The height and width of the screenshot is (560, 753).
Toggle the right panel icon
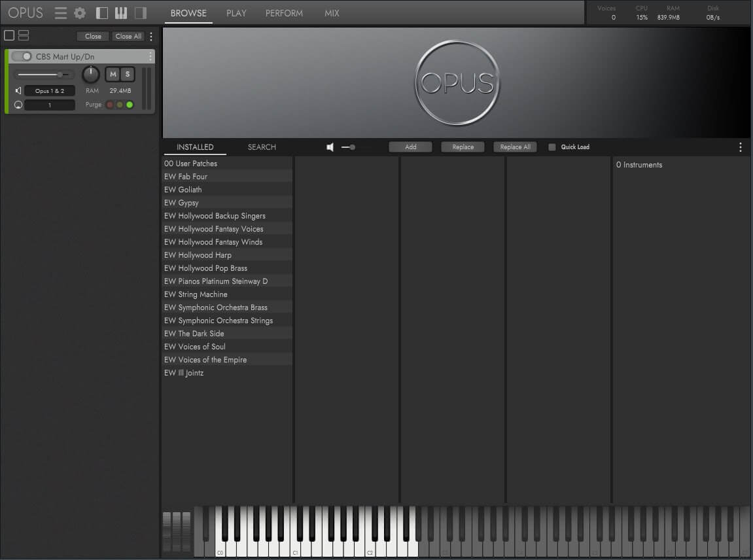(140, 13)
